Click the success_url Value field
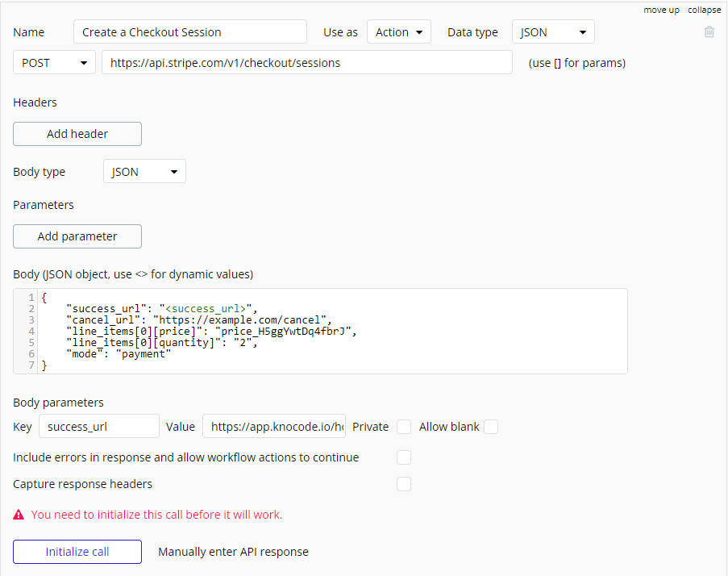728x576 pixels. (x=274, y=426)
